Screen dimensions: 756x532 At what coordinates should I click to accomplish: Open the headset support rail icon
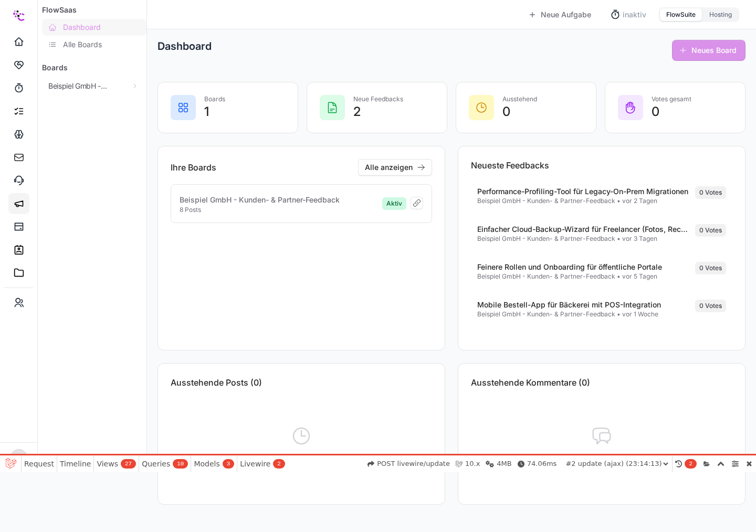[x=19, y=180]
